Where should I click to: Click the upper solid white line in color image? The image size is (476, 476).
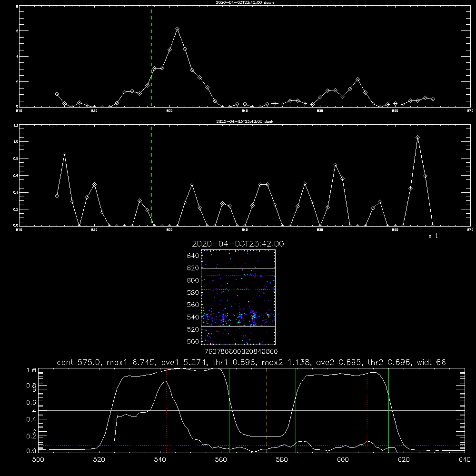click(238, 268)
